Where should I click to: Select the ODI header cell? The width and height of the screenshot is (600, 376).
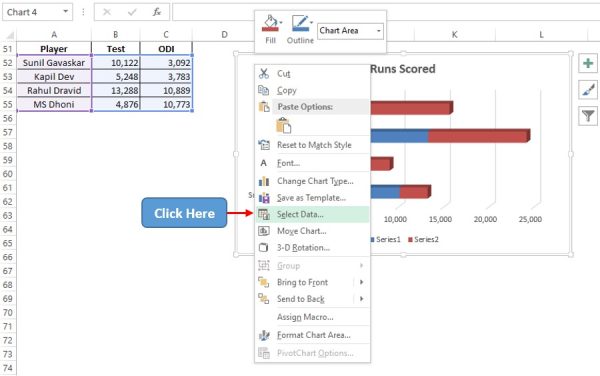pos(166,49)
